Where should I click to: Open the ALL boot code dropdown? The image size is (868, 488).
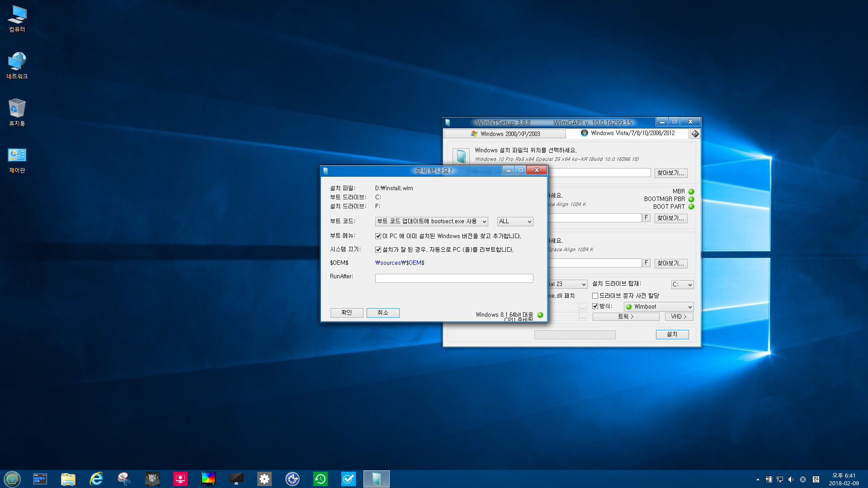pyautogui.click(x=515, y=221)
